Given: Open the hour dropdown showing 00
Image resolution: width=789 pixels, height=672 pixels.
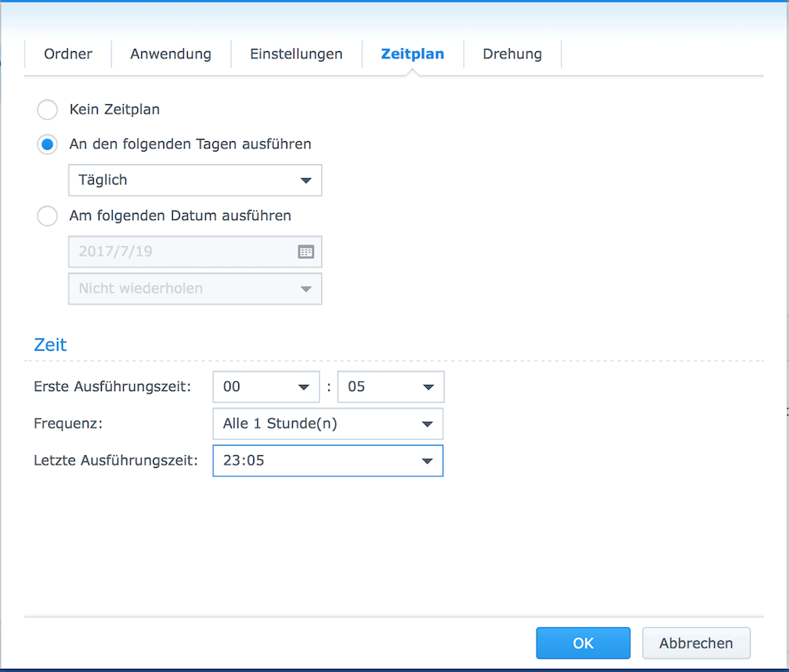Looking at the screenshot, I should tap(266, 386).
